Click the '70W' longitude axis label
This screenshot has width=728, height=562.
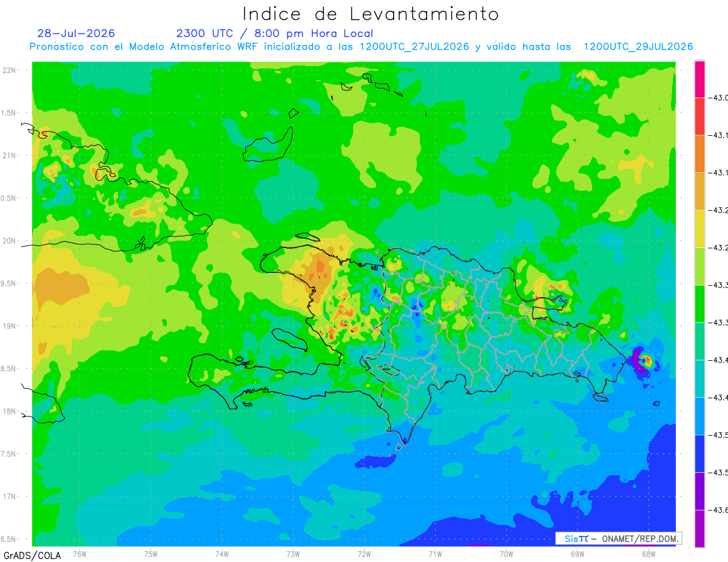tap(507, 554)
